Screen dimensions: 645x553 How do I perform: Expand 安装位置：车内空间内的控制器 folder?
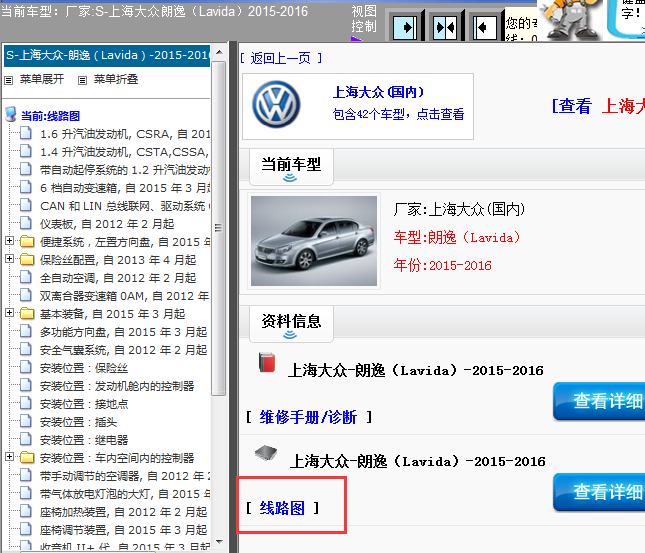[x=9, y=457]
